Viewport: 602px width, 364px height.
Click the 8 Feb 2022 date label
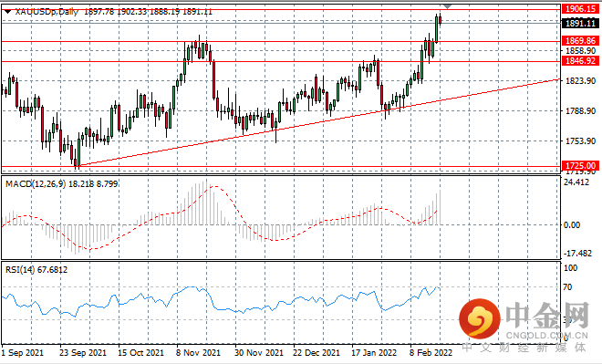[431, 352]
